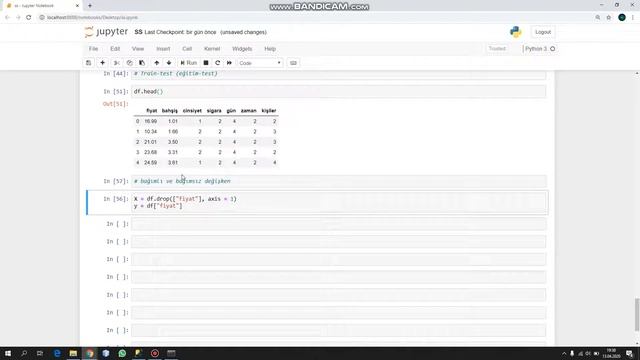Screen dimensions: 640x360
Task: Run the selected cell
Action: tap(189, 63)
